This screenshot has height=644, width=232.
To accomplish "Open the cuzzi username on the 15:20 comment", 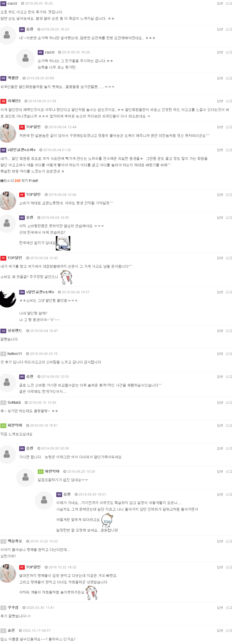I will click(x=12, y=3).
